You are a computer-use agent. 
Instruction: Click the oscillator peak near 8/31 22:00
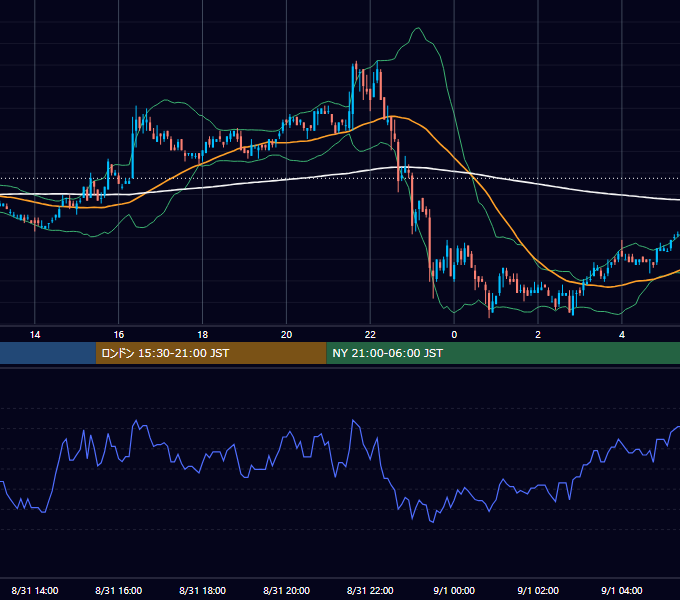[353, 420]
